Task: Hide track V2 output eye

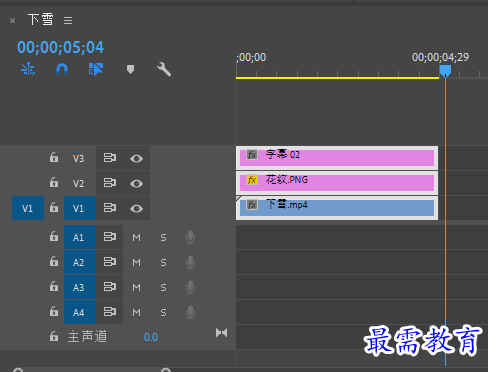Action: [136, 183]
